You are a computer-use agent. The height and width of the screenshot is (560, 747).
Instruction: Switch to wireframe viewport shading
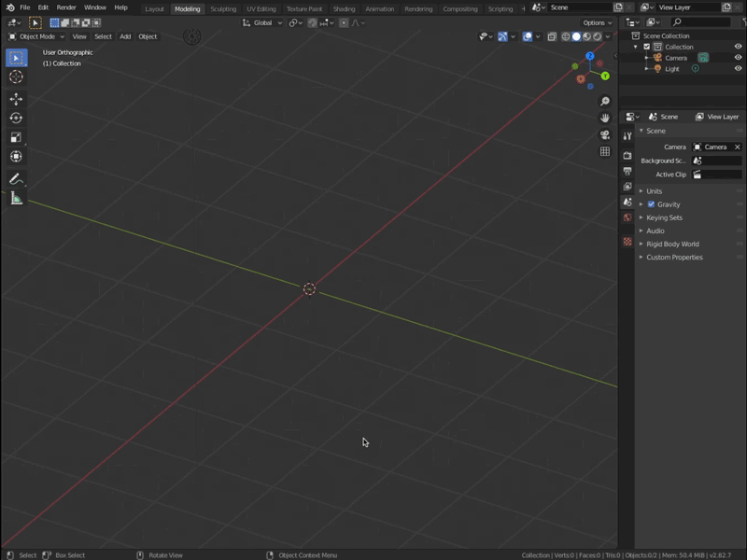pos(566,36)
